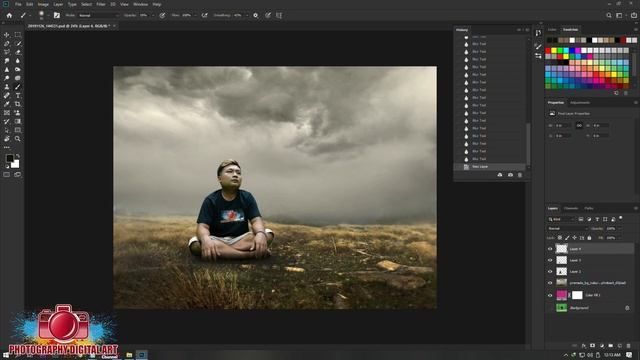Select the Rectangular Marquee tool
Screen dimensions: 640x360
coord(18,35)
